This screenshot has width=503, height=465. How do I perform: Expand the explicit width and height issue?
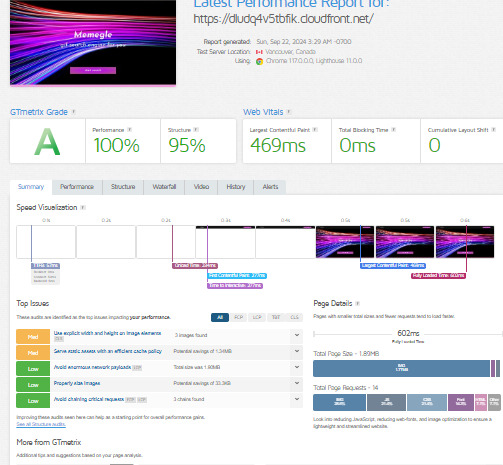point(297,335)
